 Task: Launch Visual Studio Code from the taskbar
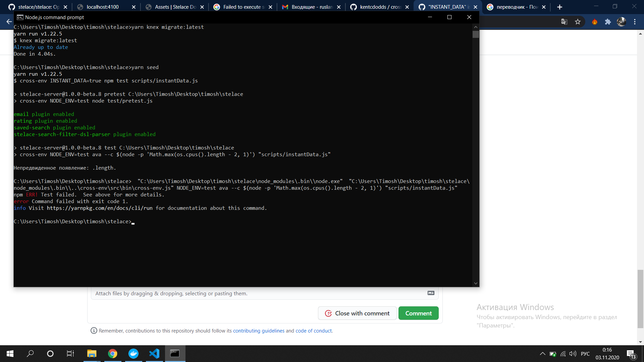click(x=154, y=353)
